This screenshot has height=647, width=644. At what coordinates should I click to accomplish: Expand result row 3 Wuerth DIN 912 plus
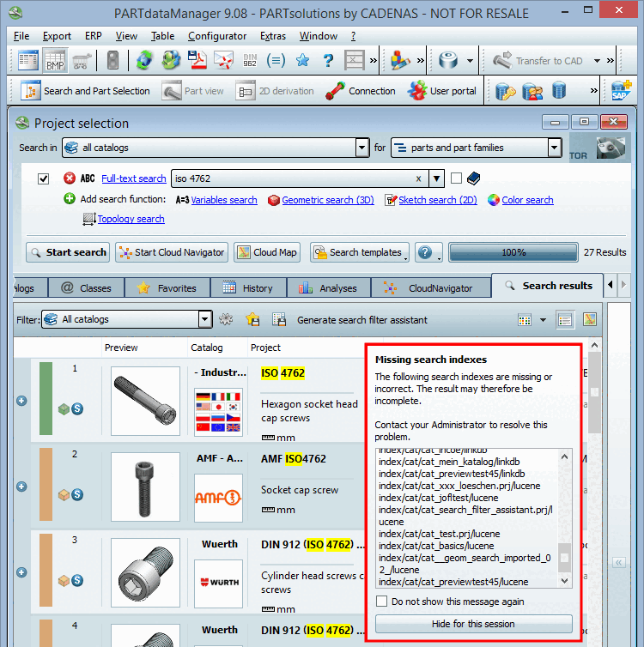click(21, 572)
